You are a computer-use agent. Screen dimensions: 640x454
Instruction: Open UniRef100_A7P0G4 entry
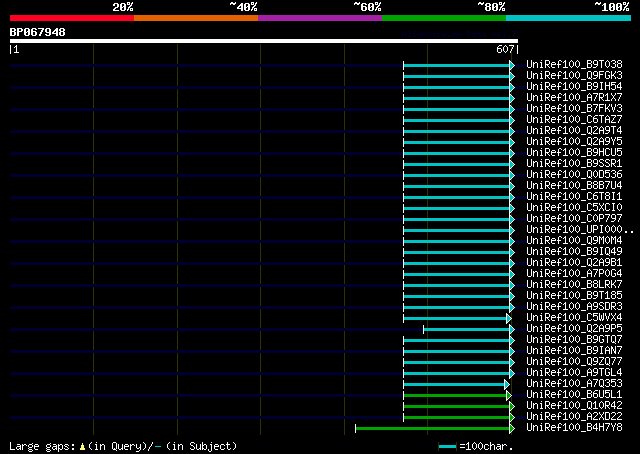click(574, 274)
